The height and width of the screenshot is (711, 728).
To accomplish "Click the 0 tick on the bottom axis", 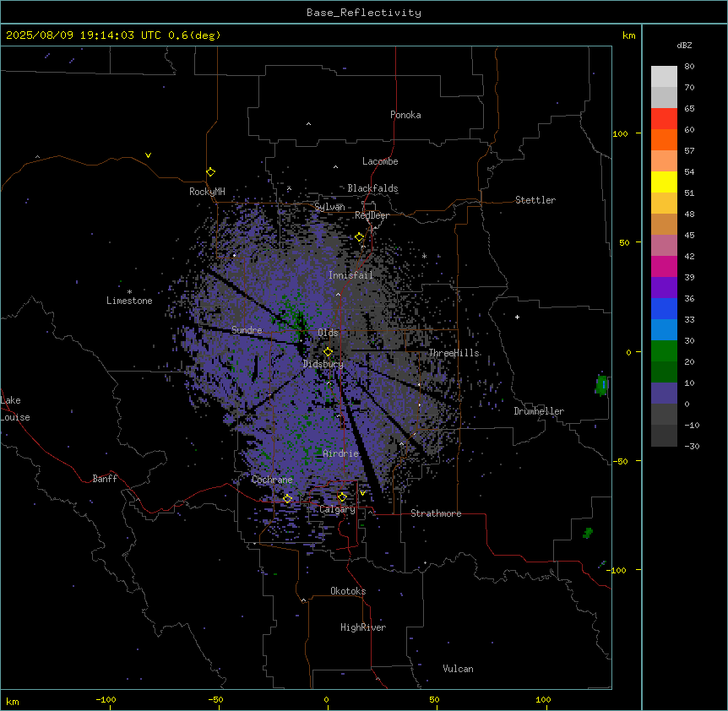I will coord(326,699).
